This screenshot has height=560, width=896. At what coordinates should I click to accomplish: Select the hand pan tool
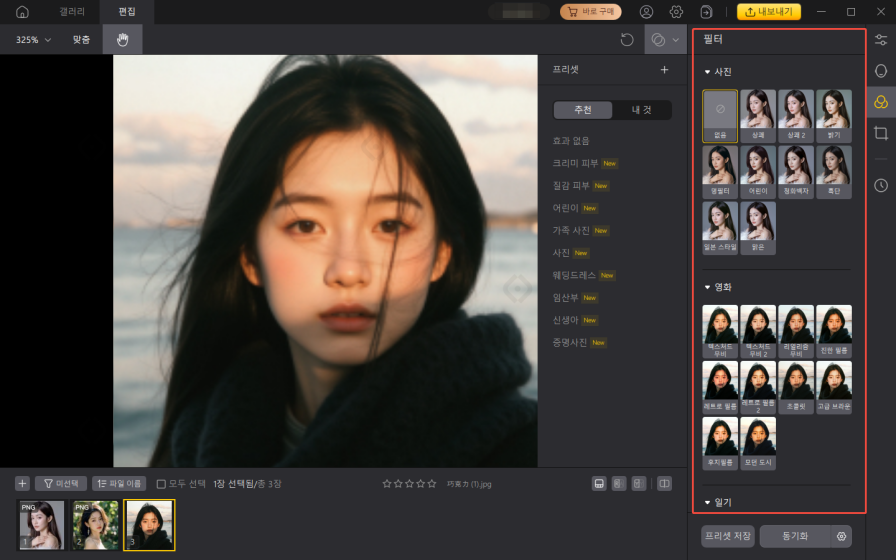pyautogui.click(x=123, y=40)
